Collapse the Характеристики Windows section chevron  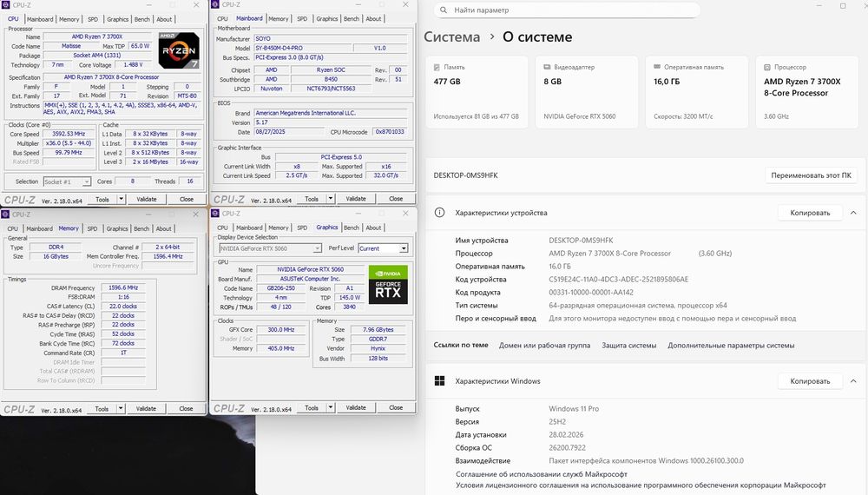853,381
